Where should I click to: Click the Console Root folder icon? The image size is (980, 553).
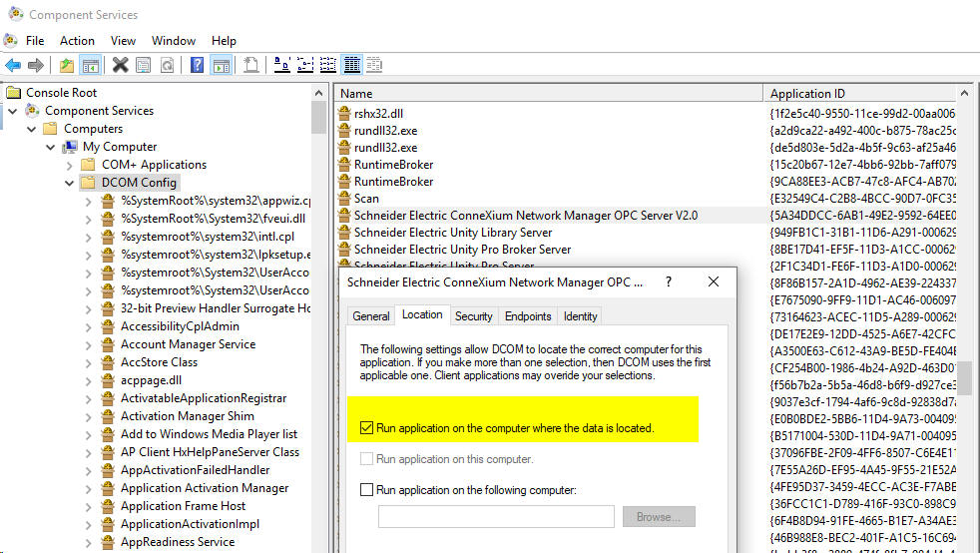(x=13, y=93)
